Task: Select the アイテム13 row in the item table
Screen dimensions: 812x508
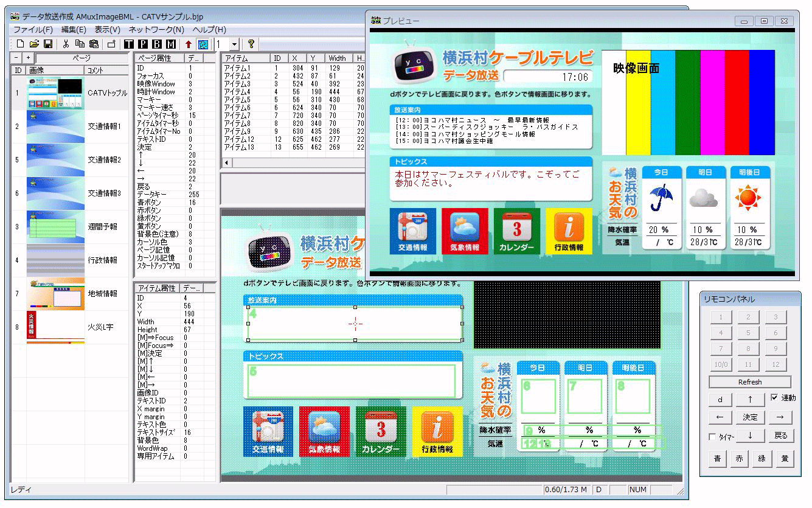Action: point(293,147)
